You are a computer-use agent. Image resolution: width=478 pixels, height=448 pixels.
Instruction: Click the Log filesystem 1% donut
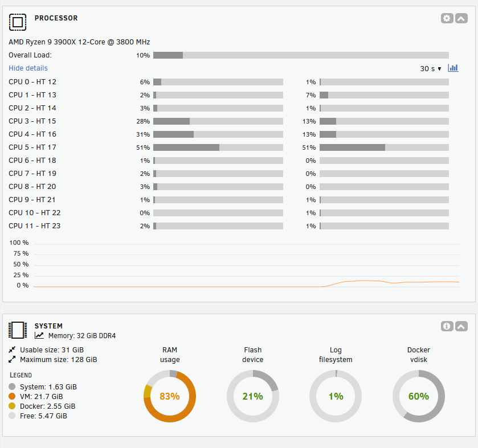pos(336,396)
